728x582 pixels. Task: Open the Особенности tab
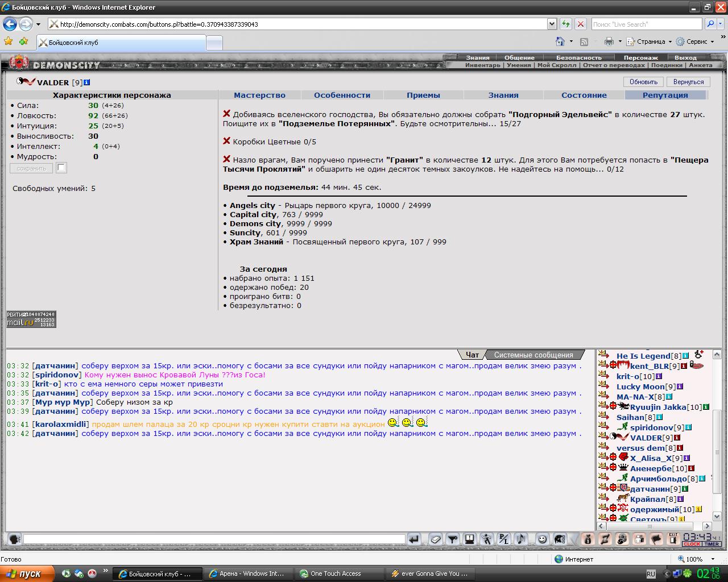(x=342, y=95)
